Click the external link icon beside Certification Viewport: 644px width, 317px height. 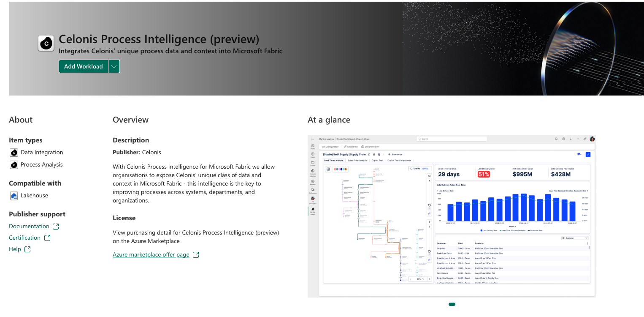click(x=47, y=238)
